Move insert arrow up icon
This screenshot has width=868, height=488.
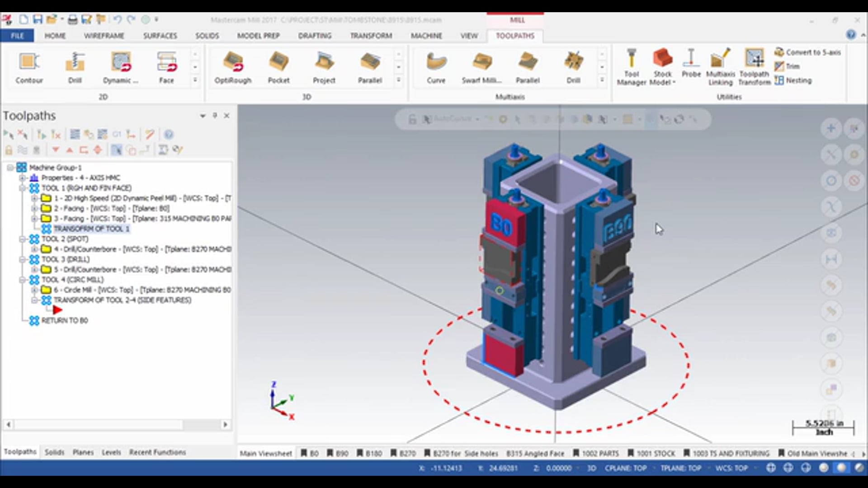pyautogui.click(x=70, y=150)
